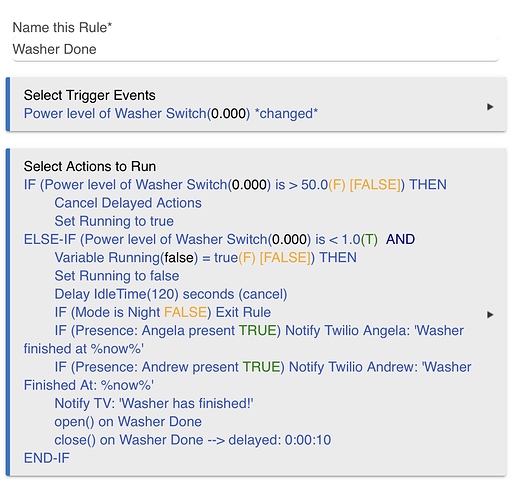Select the Cancel Delayed Actions line

pyautogui.click(x=128, y=203)
